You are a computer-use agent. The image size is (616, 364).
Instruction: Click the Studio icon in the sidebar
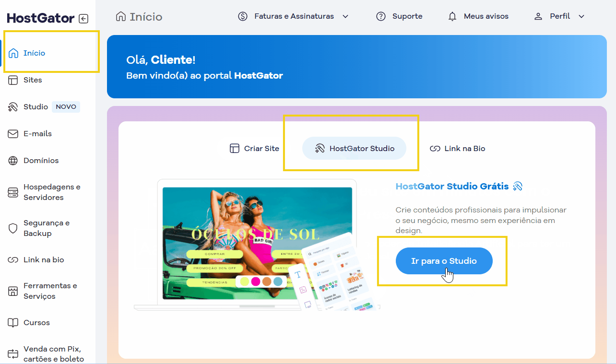pos(13,107)
